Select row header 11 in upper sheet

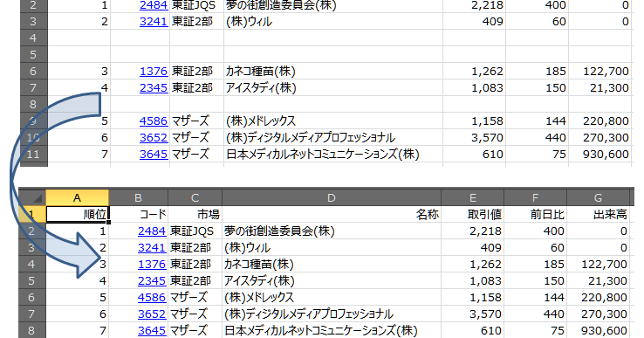(34, 155)
